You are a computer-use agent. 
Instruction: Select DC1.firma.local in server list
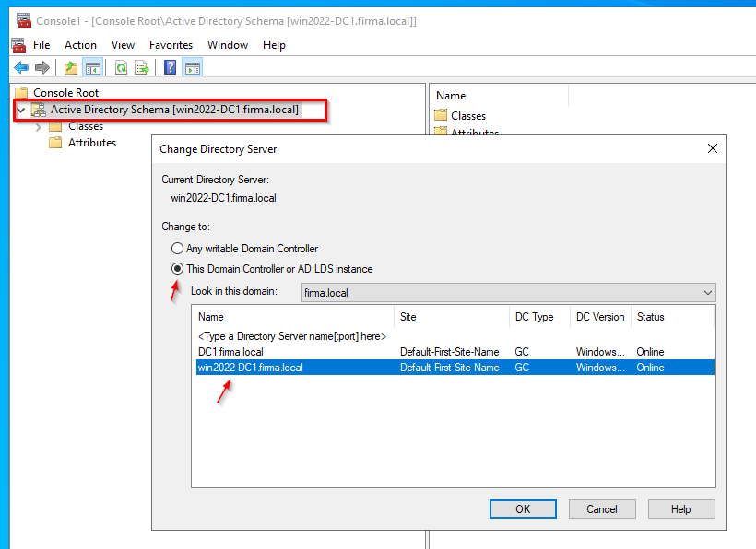(x=230, y=352)
